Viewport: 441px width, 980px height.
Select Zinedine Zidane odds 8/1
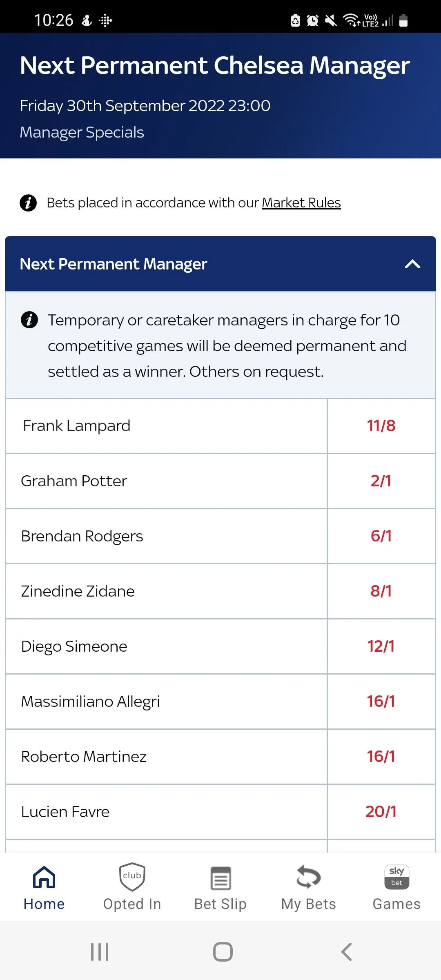tap(381, 591)
